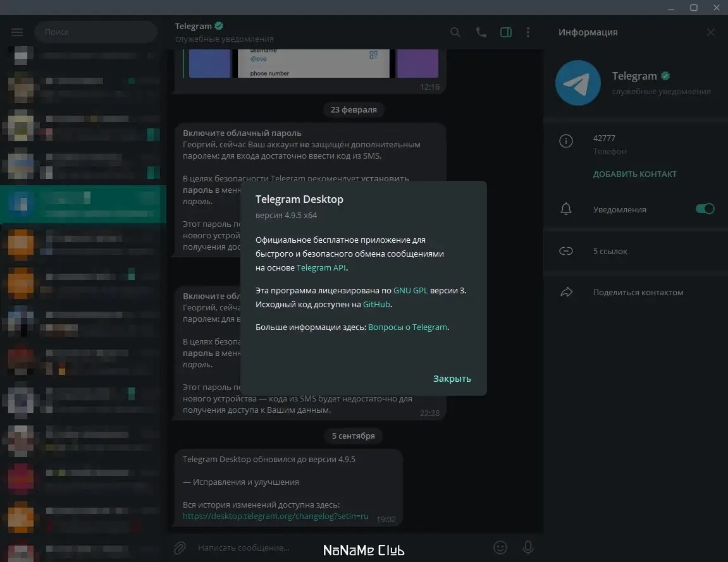Click the info circle icon beside 42777
Image resolution: width=728 pixels, height=562 pixels.
(566, 140)
